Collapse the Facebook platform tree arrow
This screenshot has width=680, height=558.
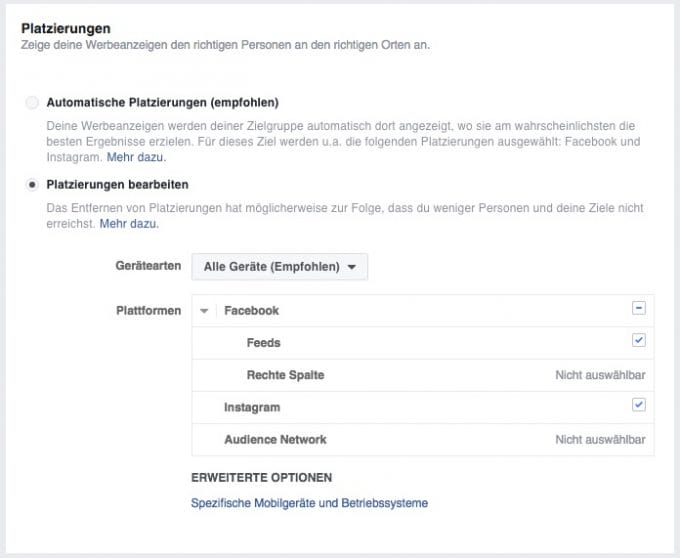click(205, 311)
